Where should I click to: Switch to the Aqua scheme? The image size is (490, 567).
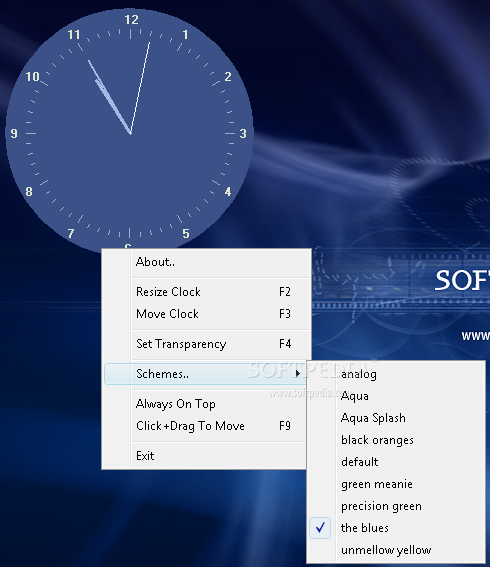396,396
